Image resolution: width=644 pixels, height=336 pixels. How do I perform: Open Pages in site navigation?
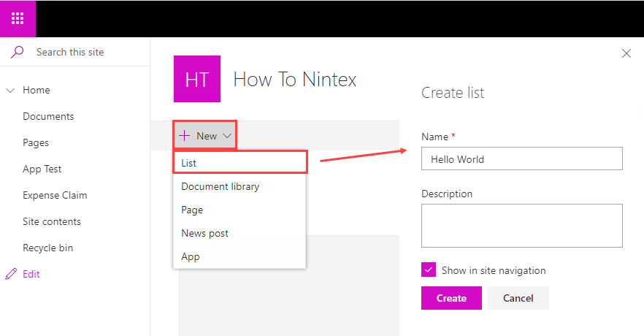tap(36, 143)
